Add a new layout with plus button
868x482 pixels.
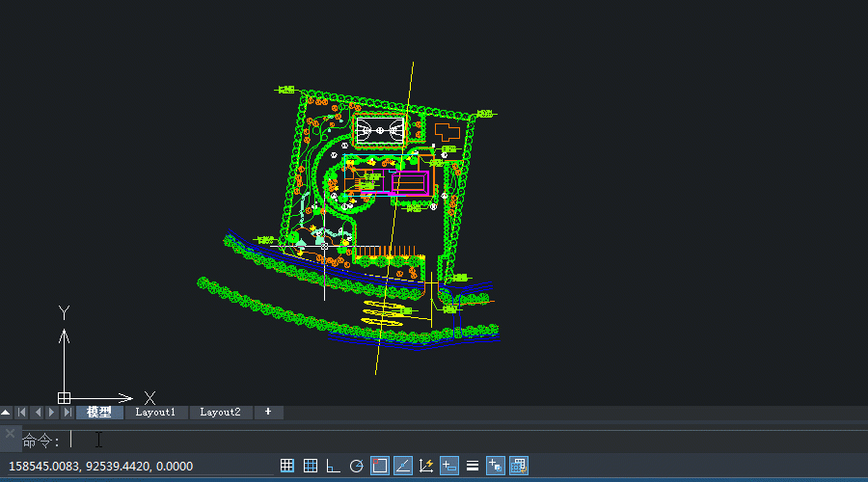pos(268,413)
